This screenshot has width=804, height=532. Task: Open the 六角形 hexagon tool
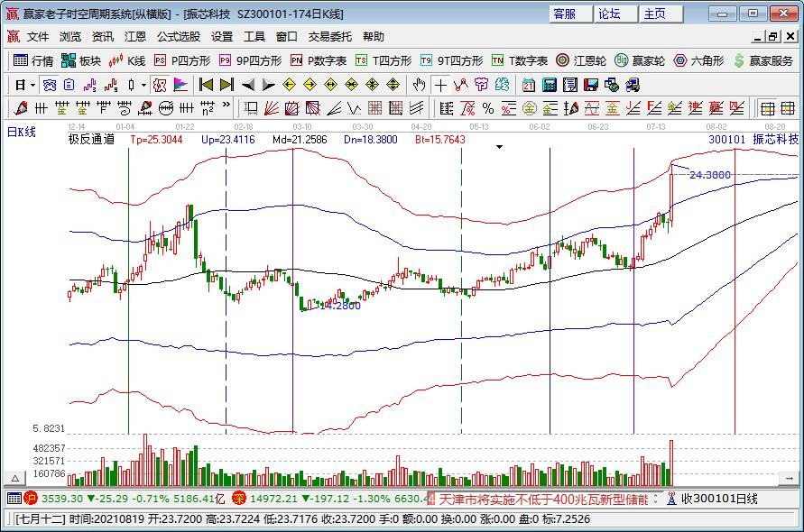pos(699,61)
